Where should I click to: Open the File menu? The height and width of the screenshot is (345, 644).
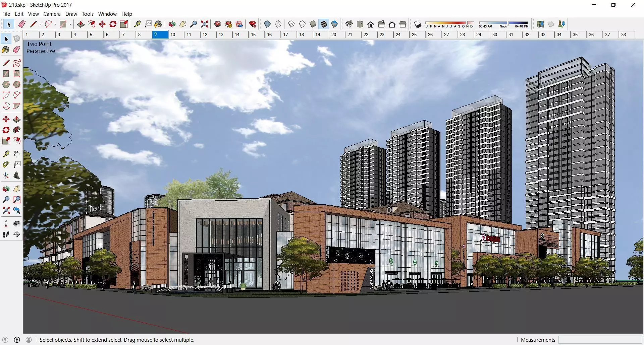click(6, 14)
